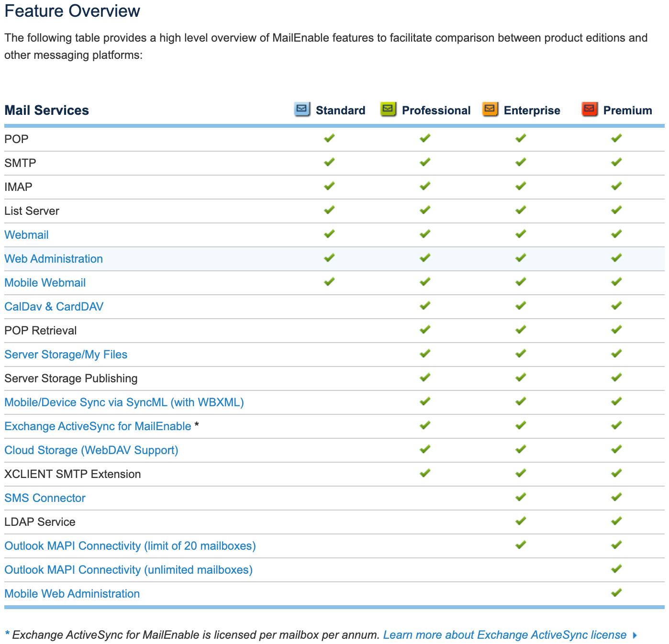
Task: Click the Professional checkmark in Web Administration row
Action: 425,258
